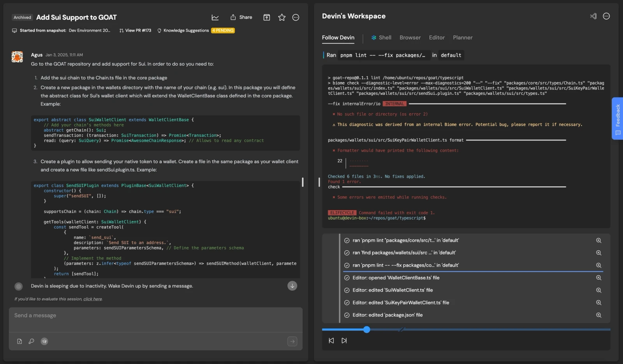This screenshot has width=623, height=364.
Task: Star this session as favorite
Action: coord(282,18)
